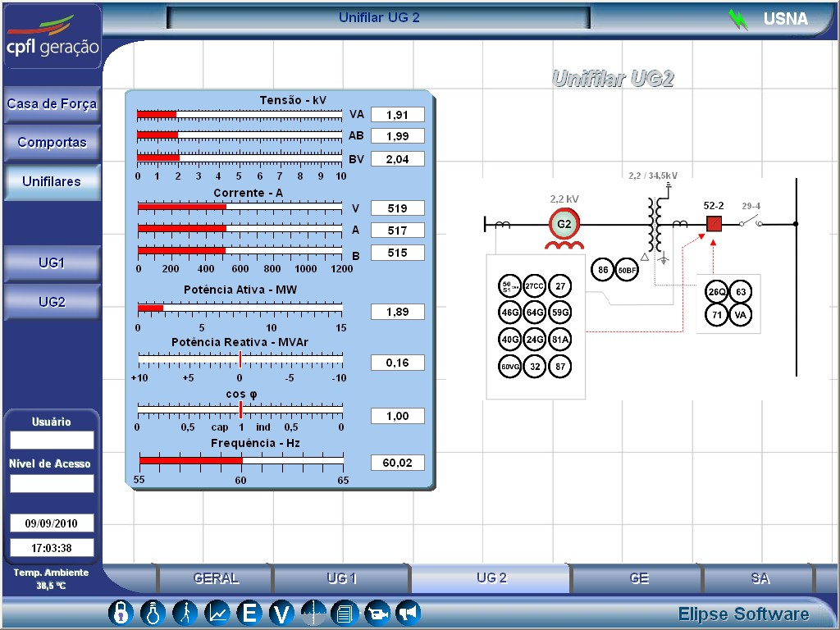Click the current V value 519
The height and width of the screenshot is (630, 840).
click(x=398, y=208)
